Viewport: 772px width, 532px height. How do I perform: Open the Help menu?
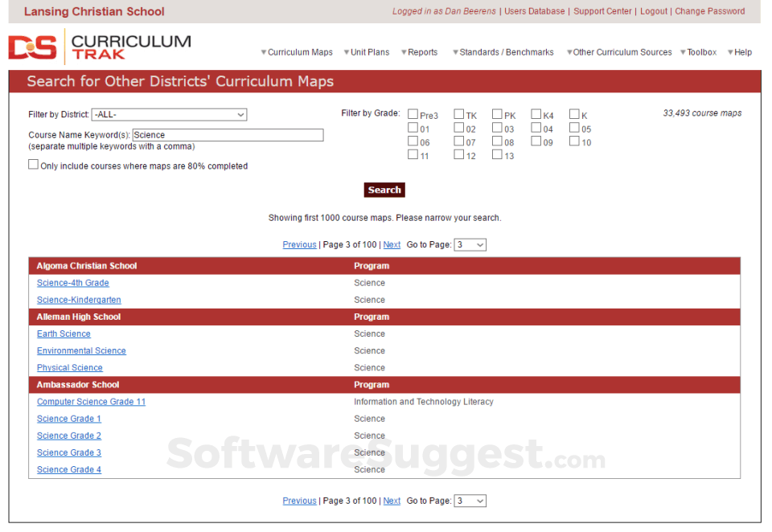point(741,51)
